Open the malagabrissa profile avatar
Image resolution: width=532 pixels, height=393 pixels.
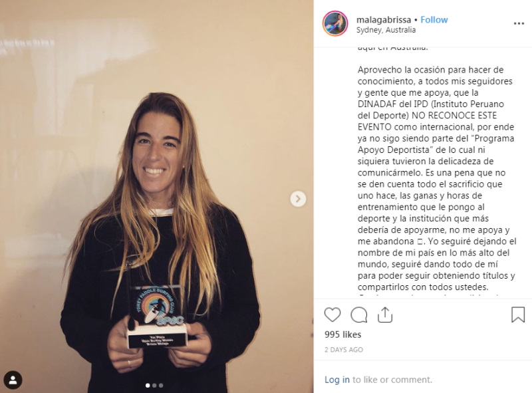(335, 23)
